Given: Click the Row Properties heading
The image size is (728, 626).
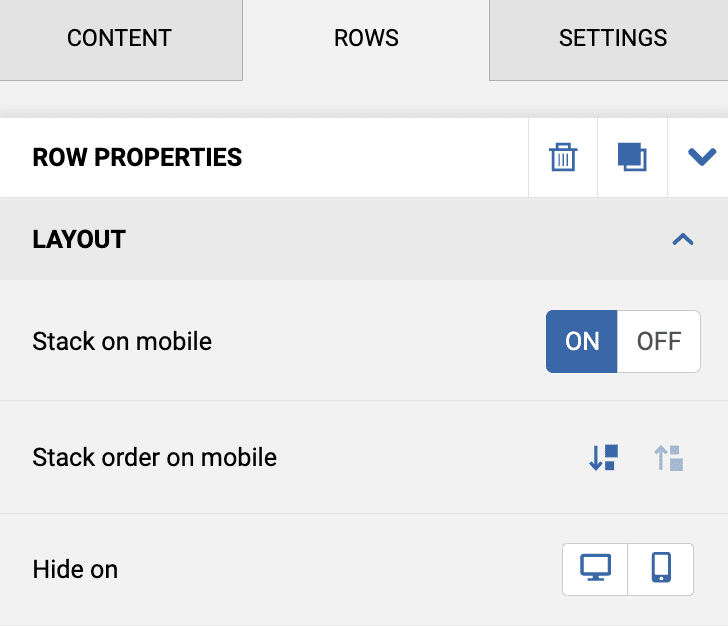Looking at the screenshot, I should (x=137, y=158).
